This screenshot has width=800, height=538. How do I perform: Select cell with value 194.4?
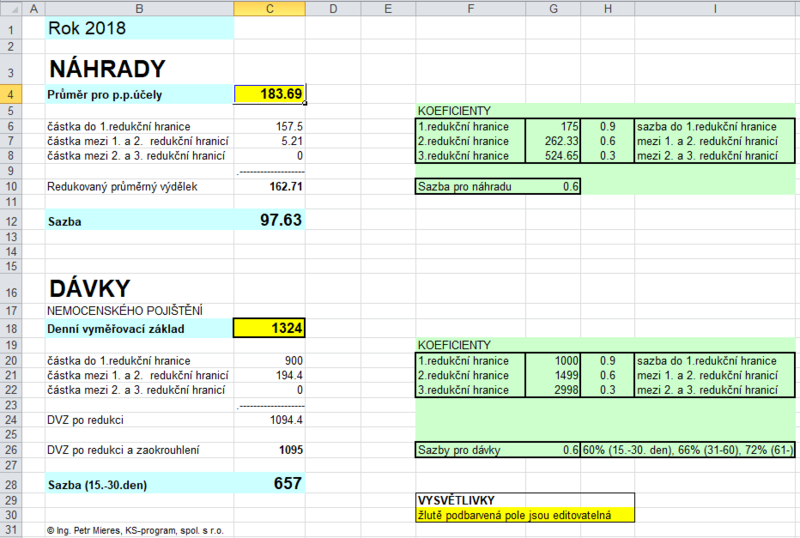click(x=269, y=375)
